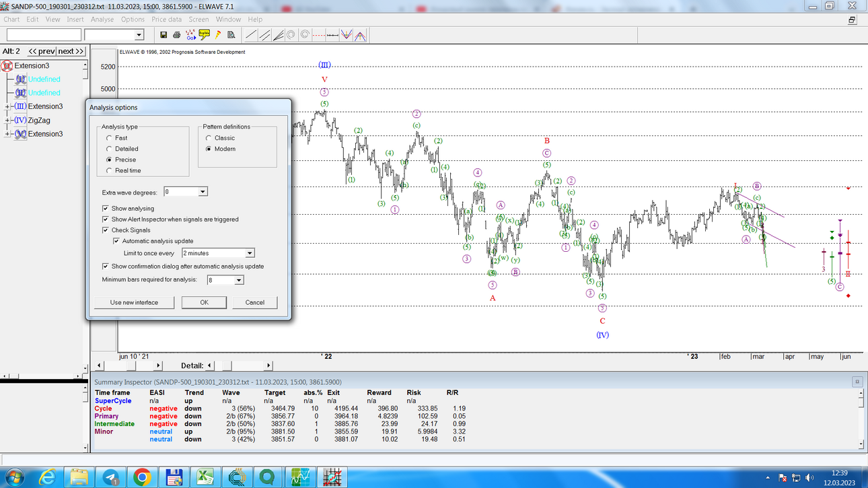Click OK in Analysis options dialog
The height and width of the screenshot is (488, 868).
click(204, 302)
